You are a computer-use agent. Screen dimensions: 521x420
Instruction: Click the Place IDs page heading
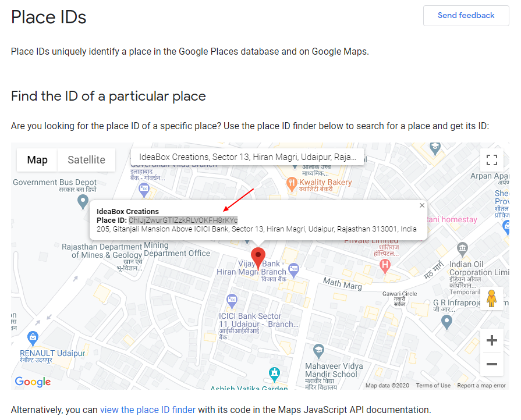click(48, 17)
